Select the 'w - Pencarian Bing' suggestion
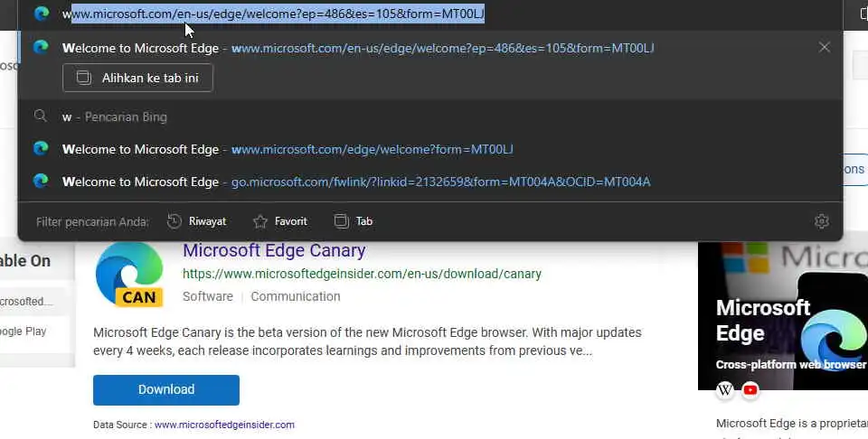This screenshot has width=868, height=439. coord(430,117)
